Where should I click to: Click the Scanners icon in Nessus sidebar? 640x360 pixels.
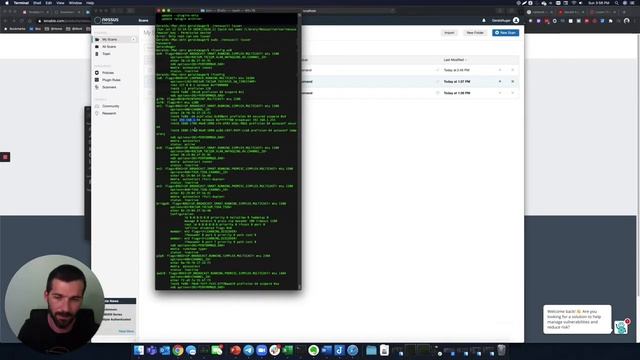tap(97, 87)
